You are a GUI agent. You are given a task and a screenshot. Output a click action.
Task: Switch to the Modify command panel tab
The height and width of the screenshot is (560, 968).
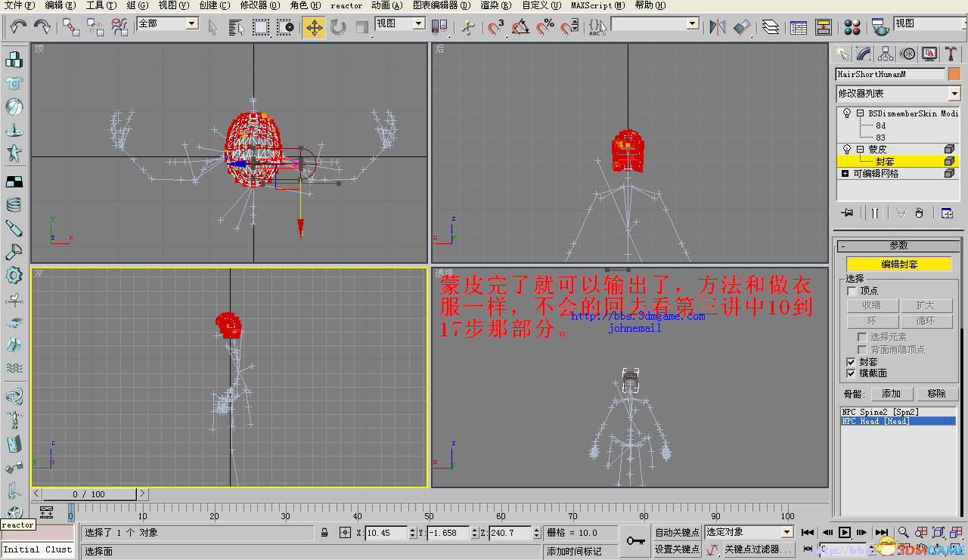864,54
